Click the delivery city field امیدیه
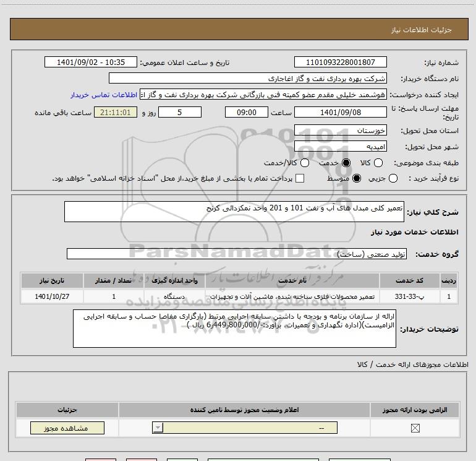The width and height of the screenshot is (476, 461). (340, 147)
